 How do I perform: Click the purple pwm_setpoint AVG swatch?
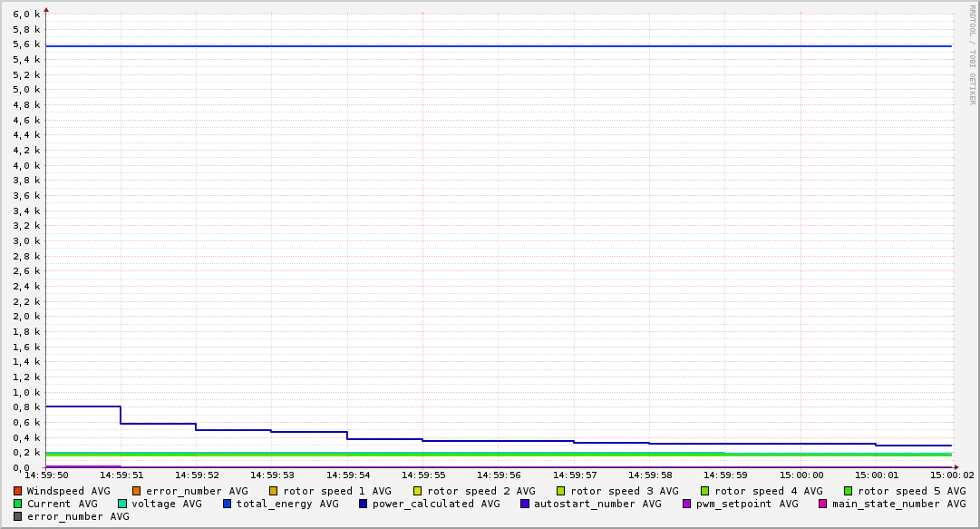click(x=686, y=504)
